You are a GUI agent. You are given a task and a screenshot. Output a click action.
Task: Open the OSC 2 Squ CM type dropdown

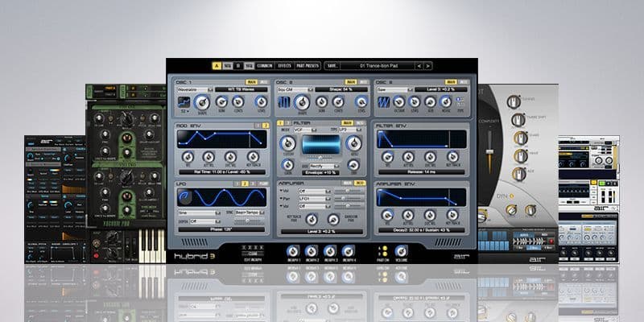click(x=295, y=89)
